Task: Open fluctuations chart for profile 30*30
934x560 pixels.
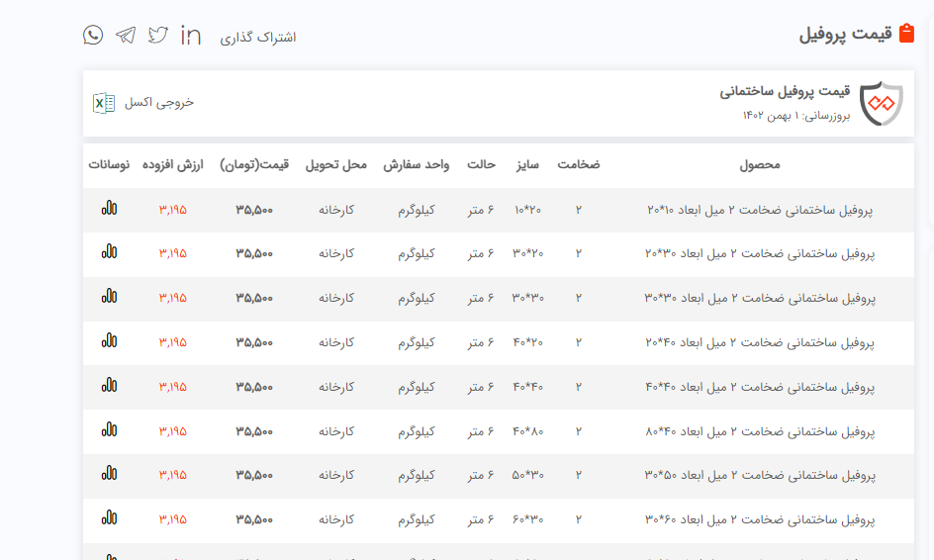Action: (x=109, y=297)
